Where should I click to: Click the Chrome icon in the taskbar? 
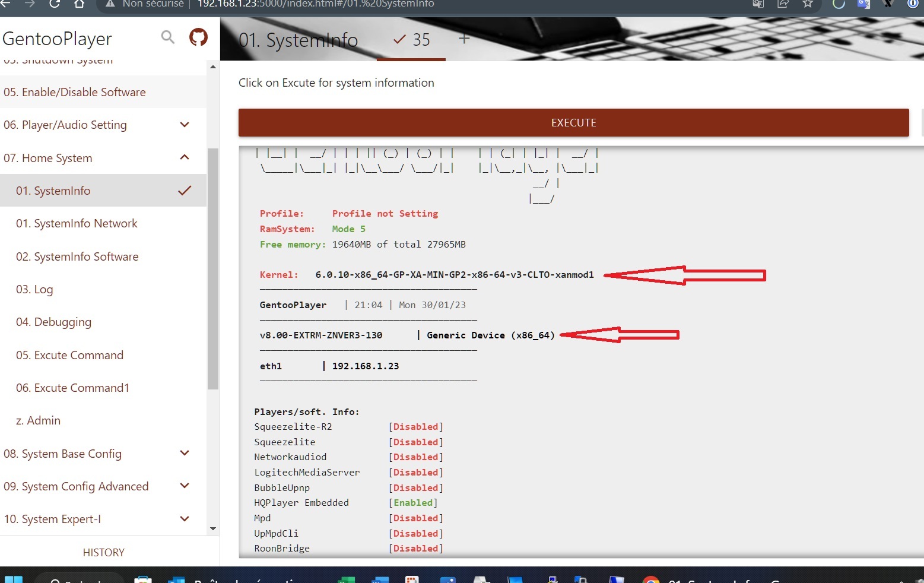pos(651,579)
